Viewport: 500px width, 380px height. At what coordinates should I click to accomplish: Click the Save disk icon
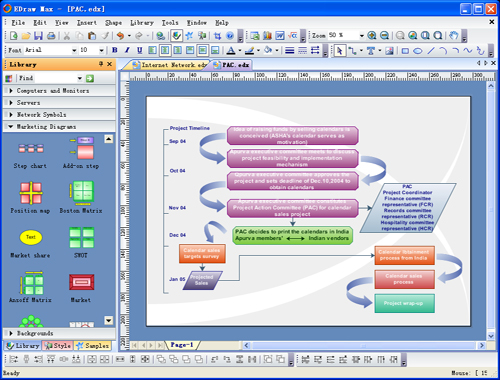tap(39, 36)
